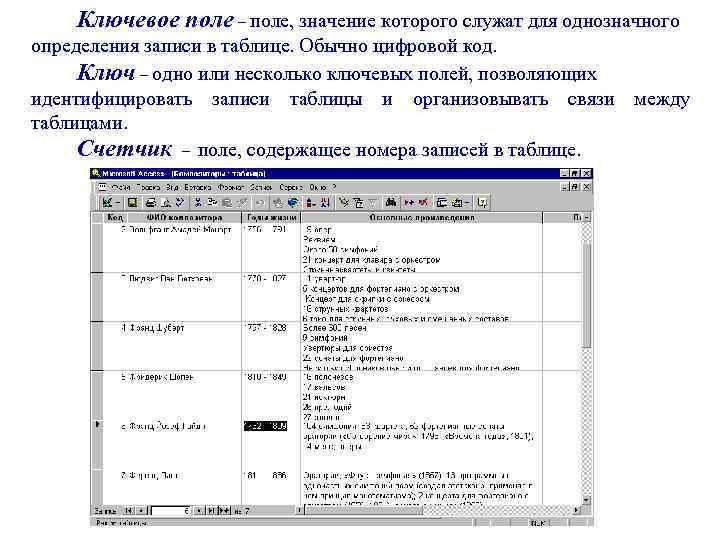Expand the New Object dropdown arrow
This screenshot has width=720, height=540.
pyautogui.click(x=467, y=202)
